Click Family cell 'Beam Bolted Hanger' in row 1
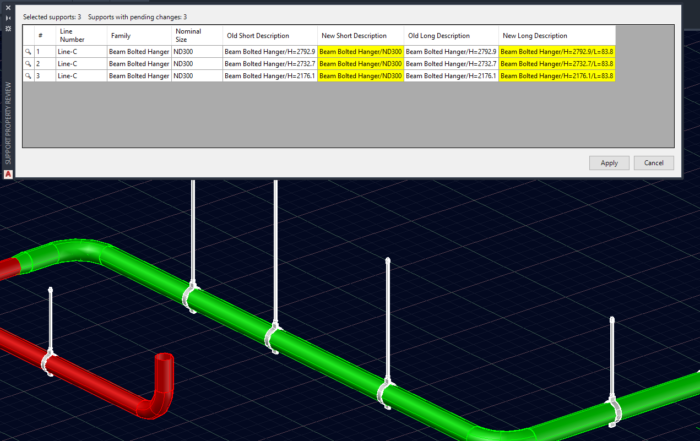The height and width of the screenshot is (441, 700). 139,52
